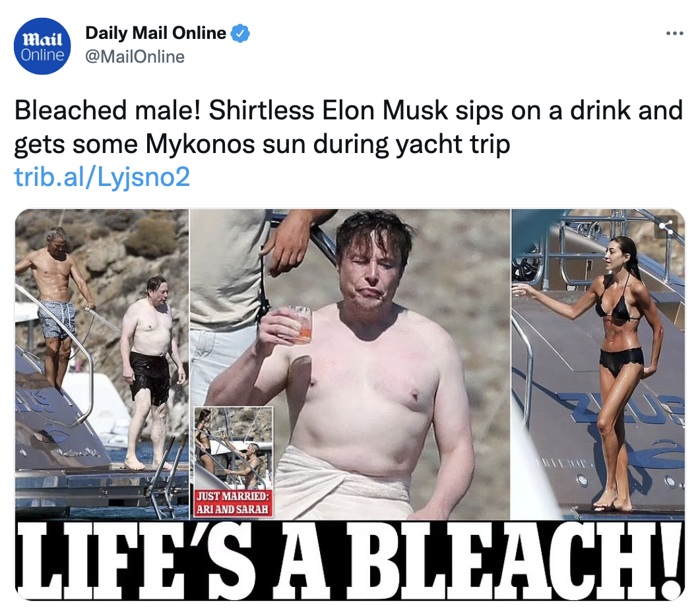Click the tweet headline text
The width and height of the screenshot is (698, 616).
tap(348, 127)
